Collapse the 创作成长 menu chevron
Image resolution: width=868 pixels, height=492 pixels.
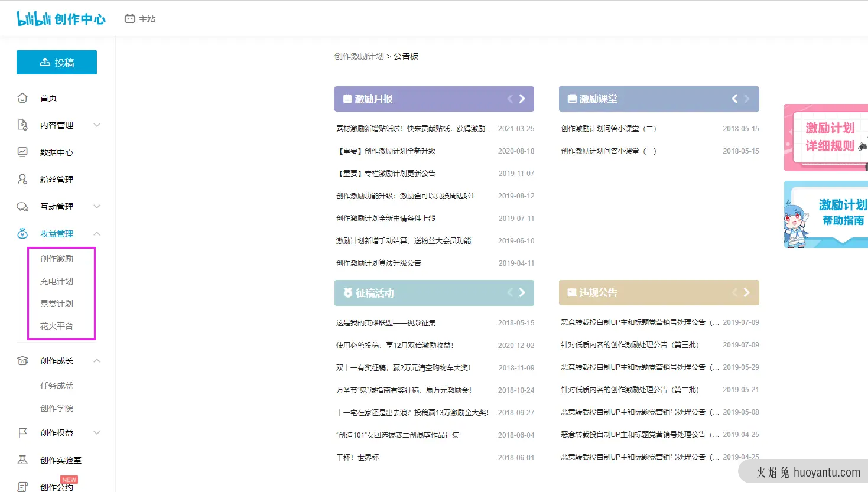pos(97,361)
